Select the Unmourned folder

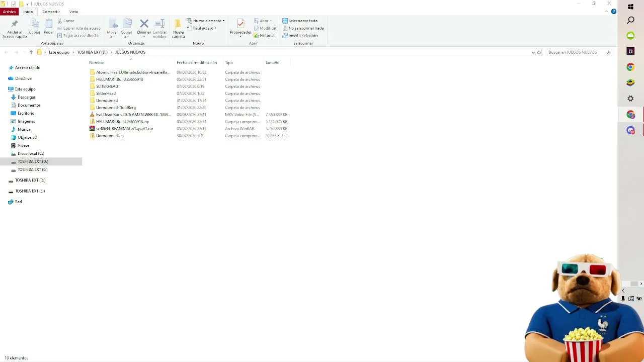104,101
